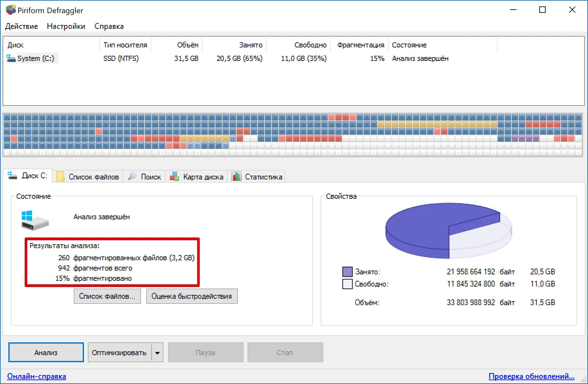Click the 11 845 324 800 байт value
Viewport: 588px width, 384px height.
pos(481,284)
